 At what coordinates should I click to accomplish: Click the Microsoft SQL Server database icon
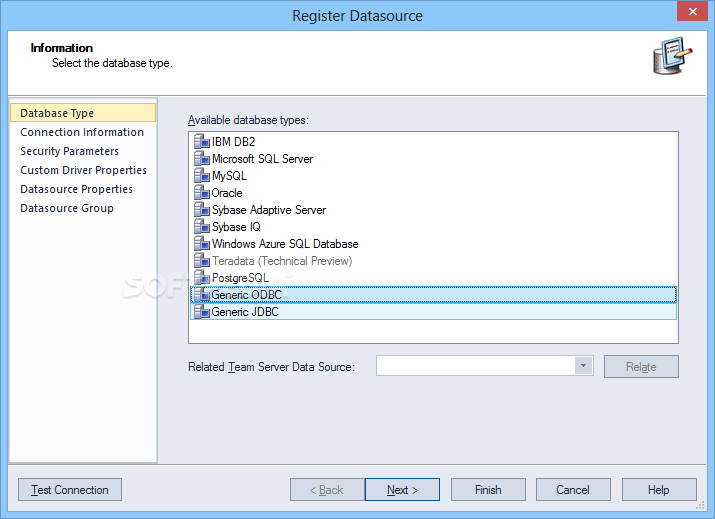[202, 158]
